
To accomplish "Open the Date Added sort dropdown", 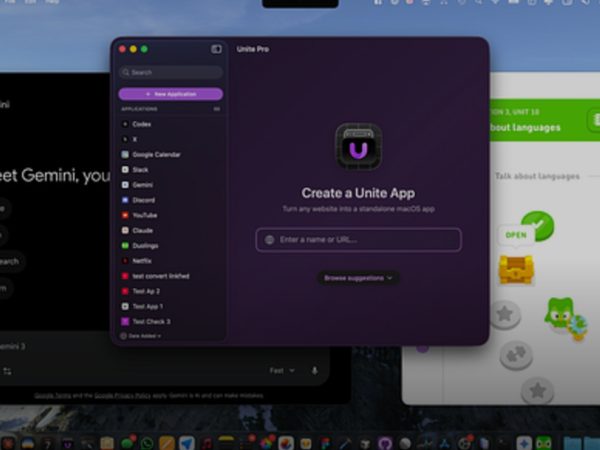I will click(141, 336).
